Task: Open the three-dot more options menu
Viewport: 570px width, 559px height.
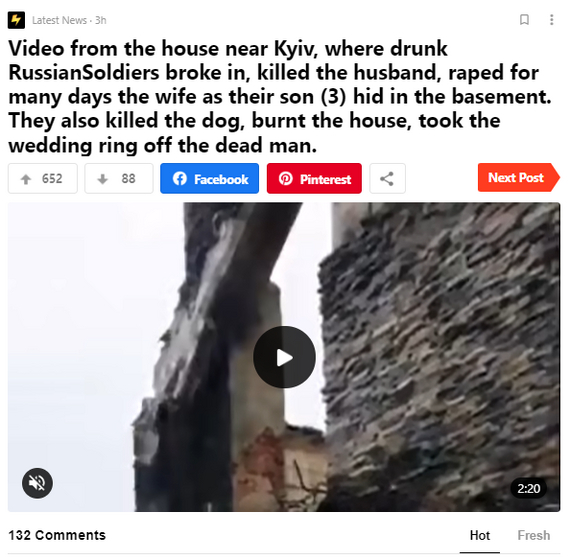Action: (x=552, y=20)
